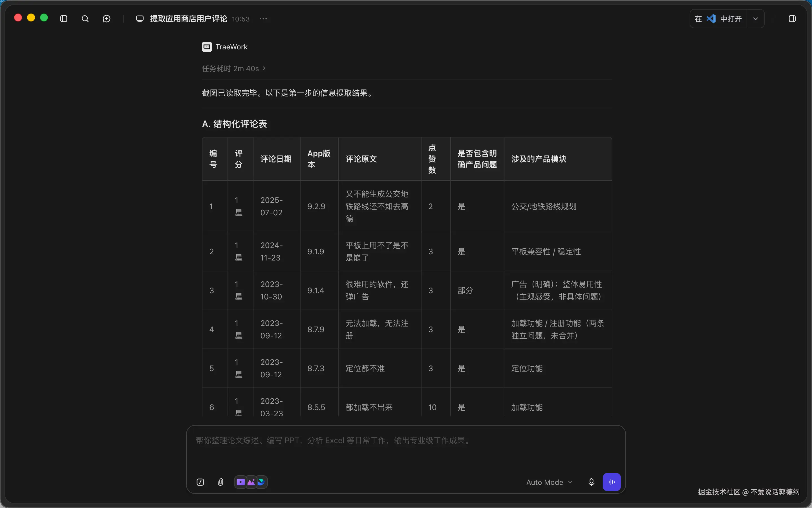The width and height of the screenshot is (812, 508).
Task: Open the three-dot more options menu
Action: (263, 19)
